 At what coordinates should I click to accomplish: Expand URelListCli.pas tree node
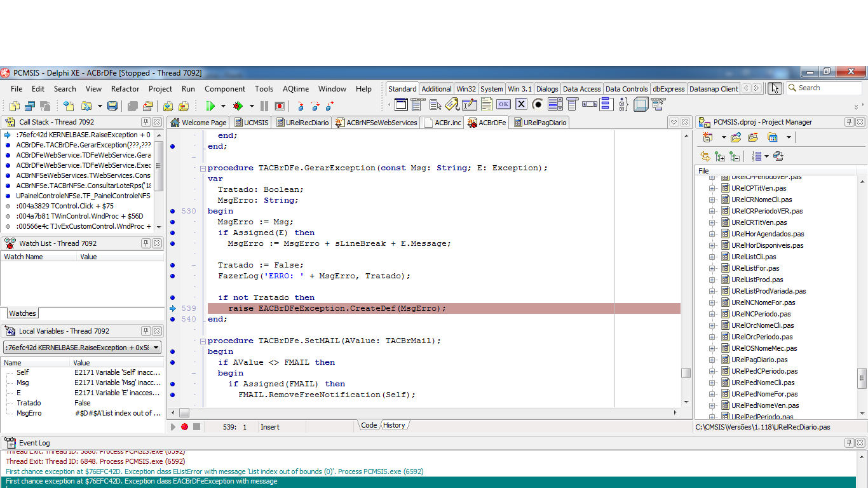(x=712, y=257)
